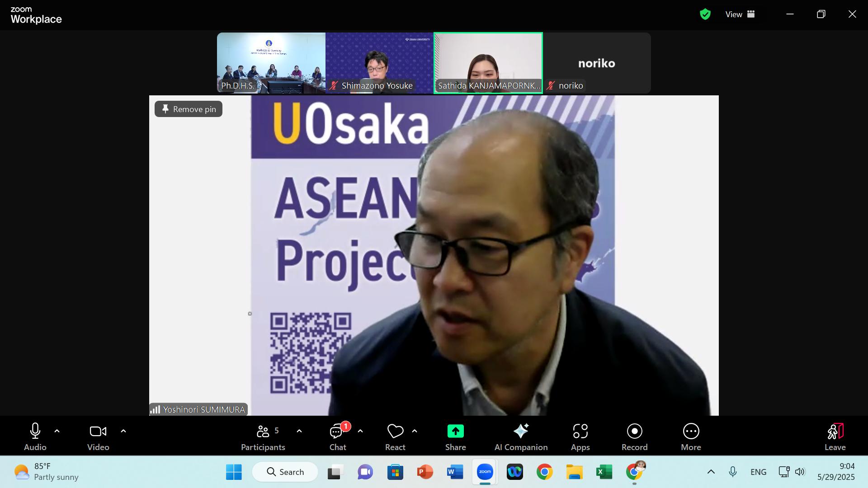Click the green Share screen button

point(455,436)
